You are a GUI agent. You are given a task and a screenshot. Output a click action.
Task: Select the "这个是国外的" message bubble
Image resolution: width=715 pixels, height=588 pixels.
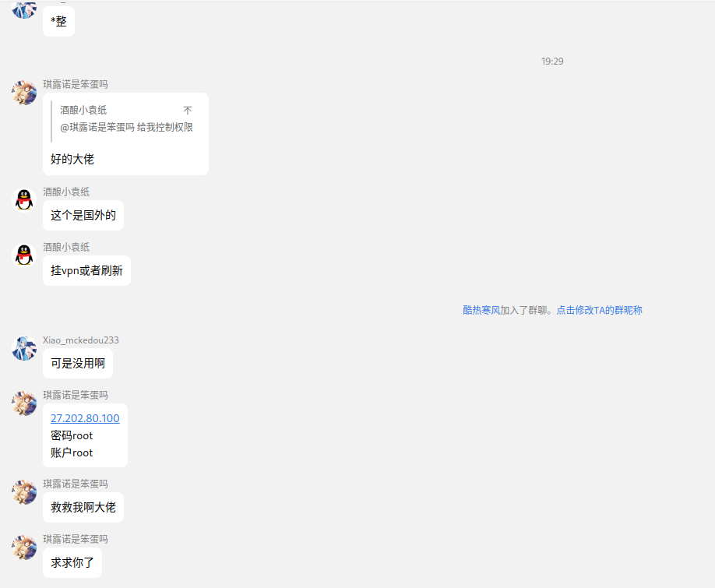click(83, 215)
